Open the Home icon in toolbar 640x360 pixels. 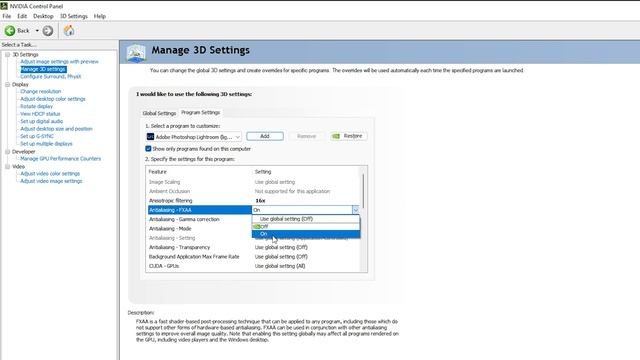click(69, 30)
